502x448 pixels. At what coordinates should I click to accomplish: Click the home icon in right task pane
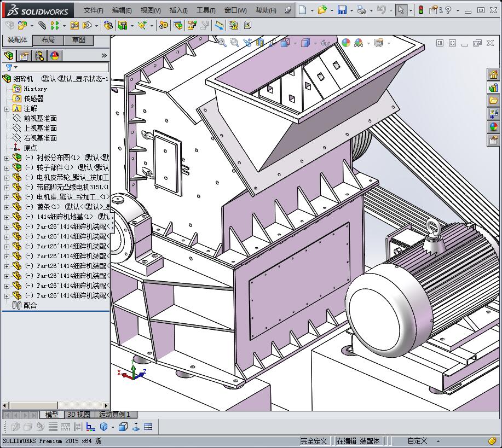tap(494, 75)
